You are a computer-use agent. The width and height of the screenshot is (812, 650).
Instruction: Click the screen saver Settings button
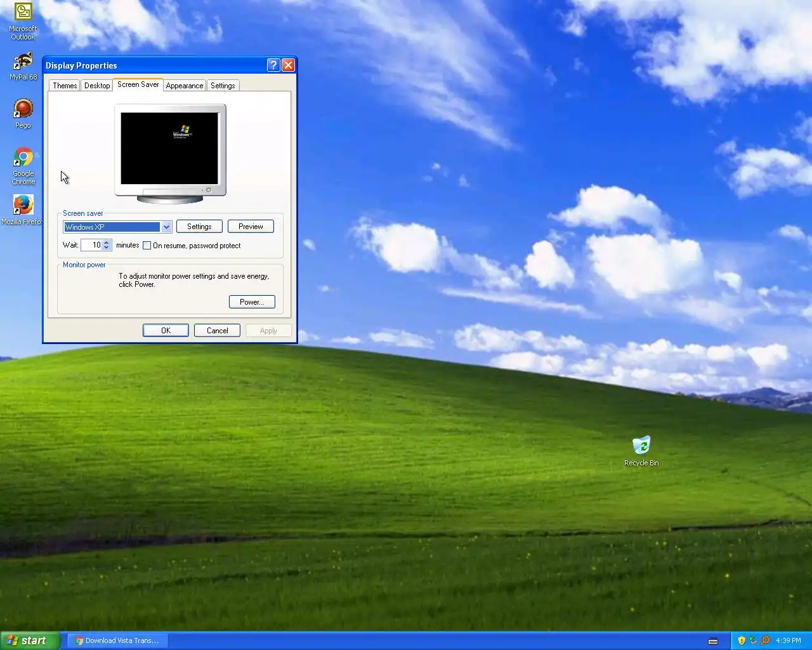199,227
